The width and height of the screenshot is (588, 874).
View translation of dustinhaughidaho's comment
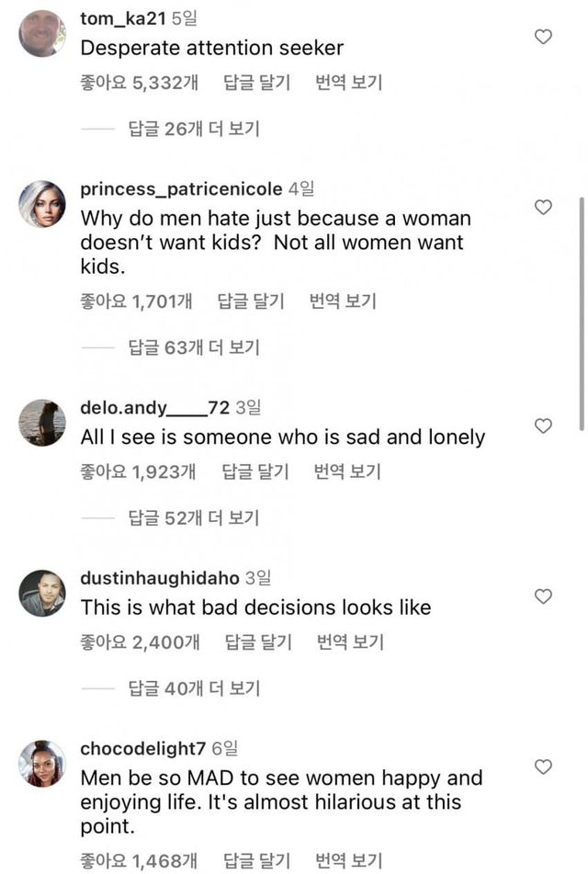click(x=350, y=641)
